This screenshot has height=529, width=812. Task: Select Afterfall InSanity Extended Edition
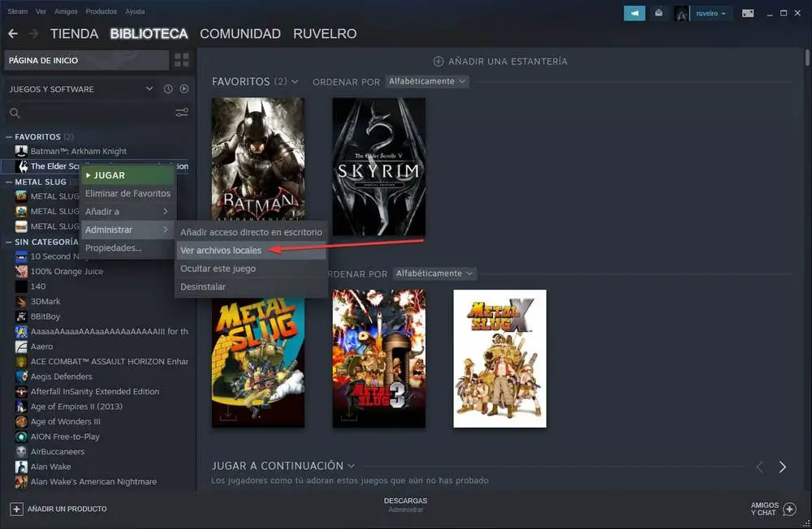pyautogui.click(x=95, y=391)
